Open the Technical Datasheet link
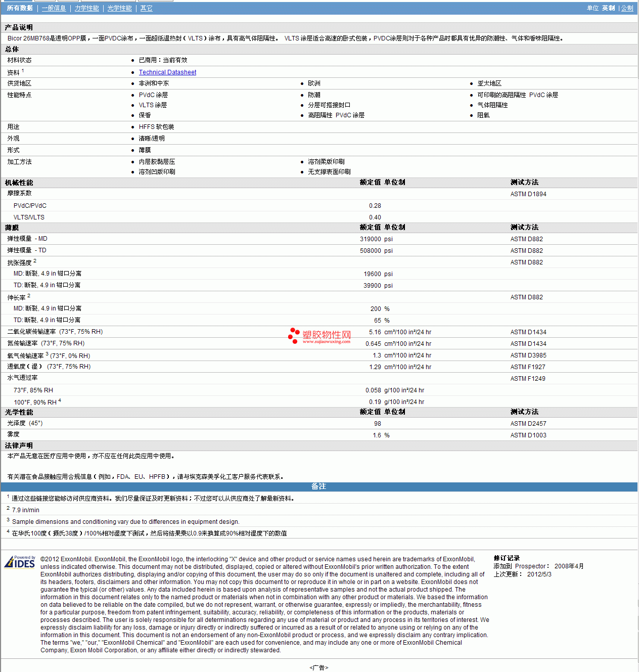Image resolution: width=639 pixels, height=672 pixels. [167, 72]
